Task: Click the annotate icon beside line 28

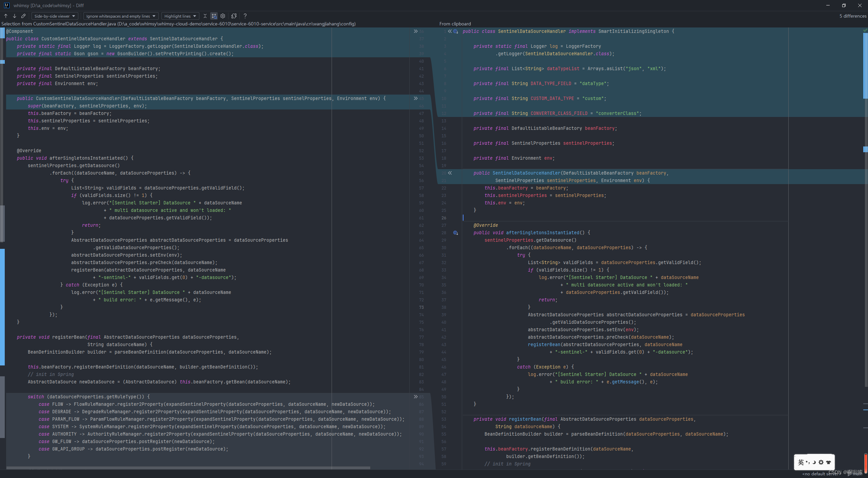Action: click(455, 233)
